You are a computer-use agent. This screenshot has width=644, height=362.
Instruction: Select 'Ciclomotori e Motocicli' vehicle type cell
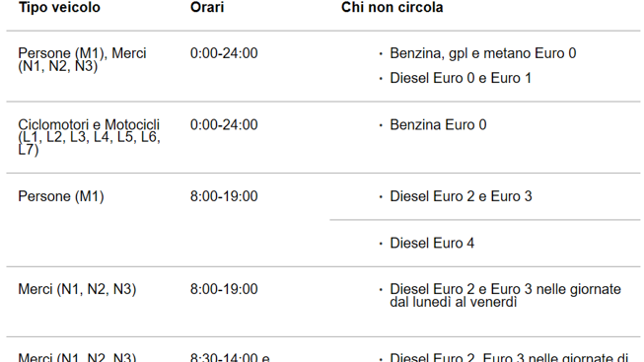click(89, 137)
